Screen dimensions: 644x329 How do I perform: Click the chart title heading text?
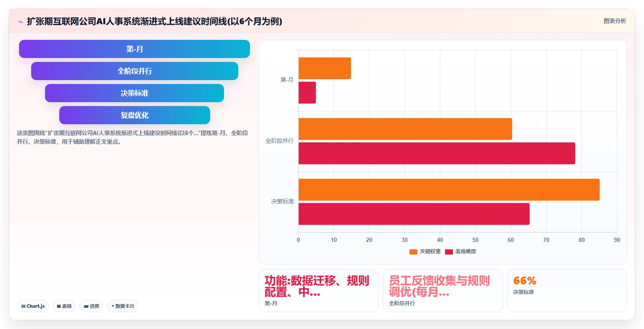tap(154, 21)
